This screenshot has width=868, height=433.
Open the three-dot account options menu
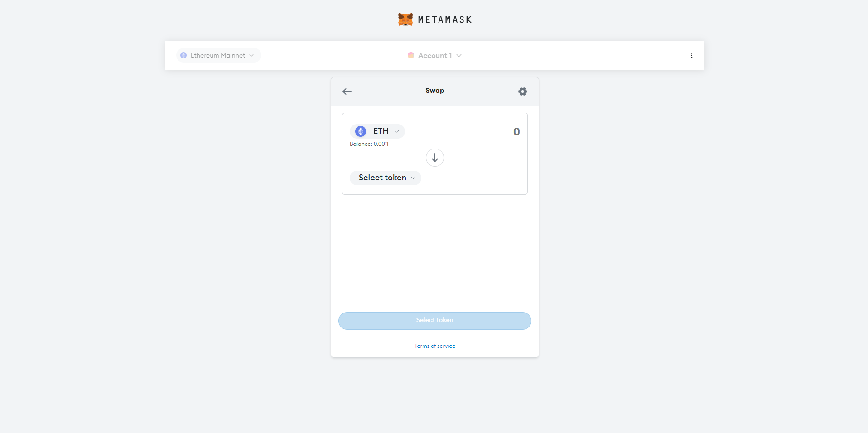tap(691, 55)
